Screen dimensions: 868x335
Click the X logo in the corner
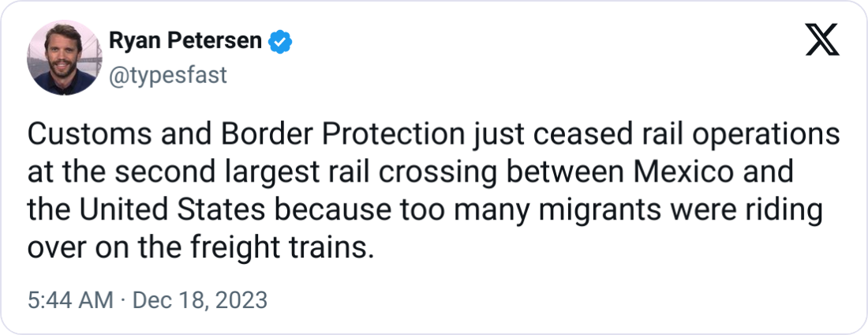point(821,40)
